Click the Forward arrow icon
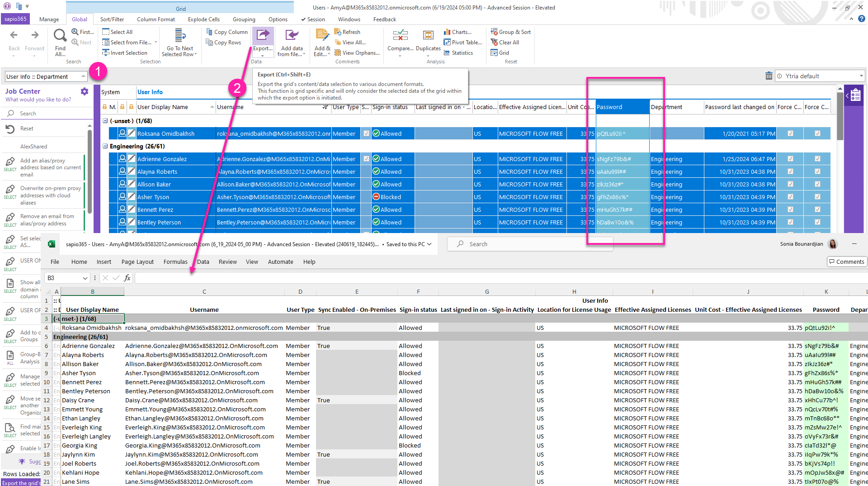 (35, 35)
